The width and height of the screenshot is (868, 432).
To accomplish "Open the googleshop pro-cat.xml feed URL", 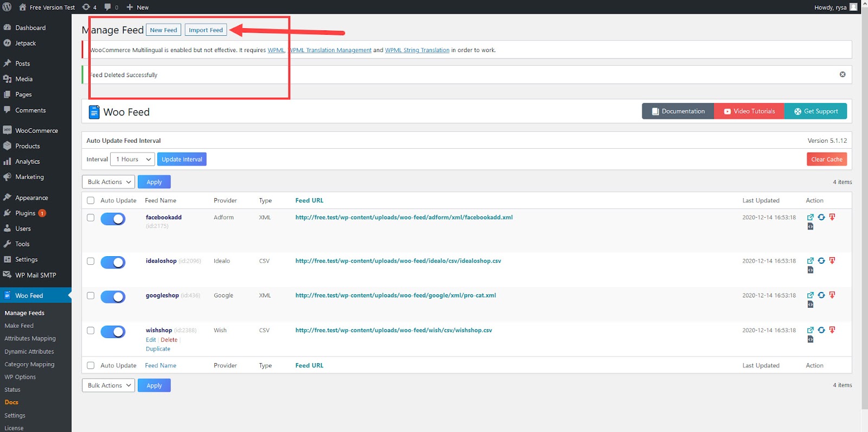I will coord(395,295).
